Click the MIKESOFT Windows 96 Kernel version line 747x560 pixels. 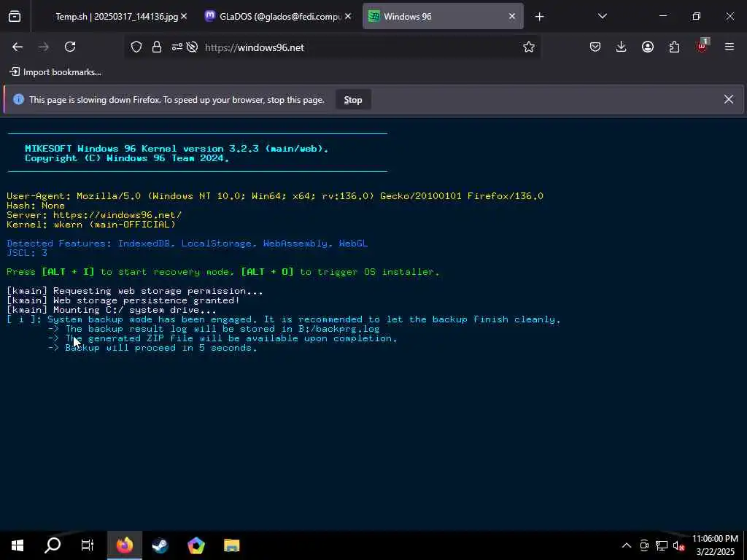pos(177,149)
